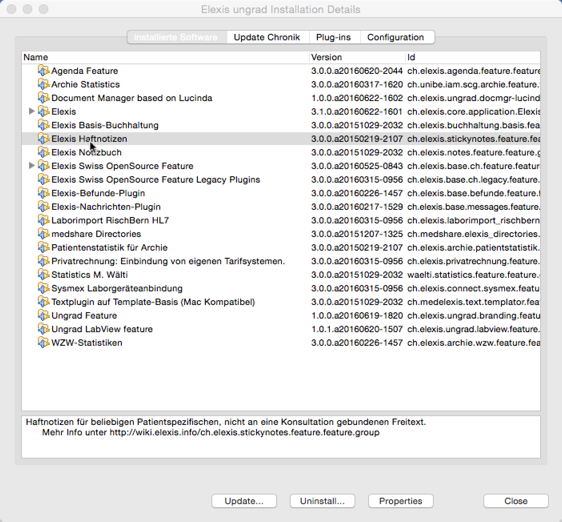Click the Swiss OpenSource Feature Legacy Plugins icon
Image resolution: width=562 pixels, height=522 pixels.
tap(43, 180)
